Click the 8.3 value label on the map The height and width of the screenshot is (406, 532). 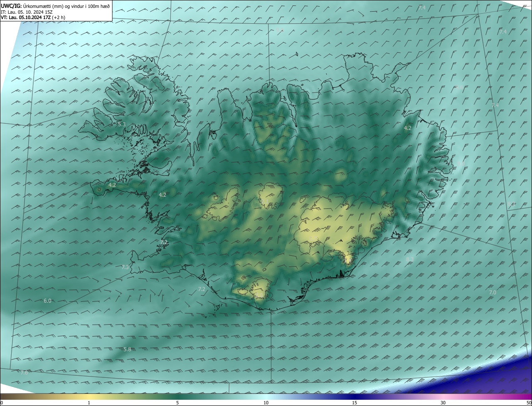tap(410, 259)
